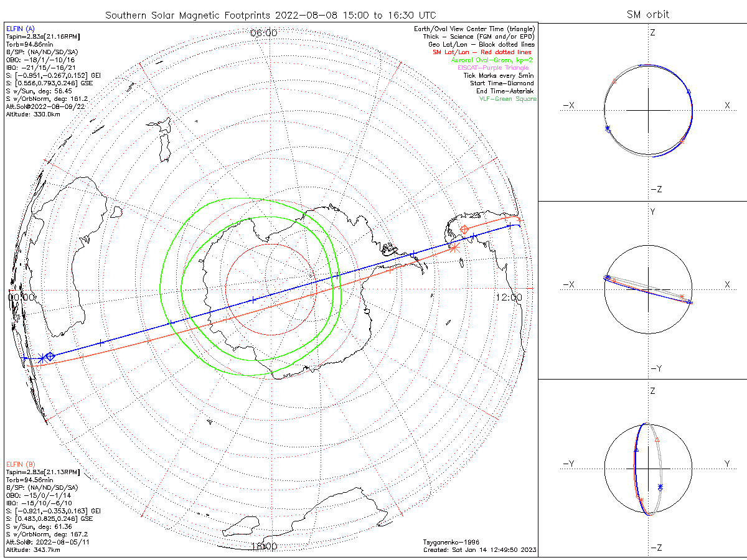Click the 'VLF-Green Square' legend entry
Viewport: 747px width, 560px height.
tap(507, 99)
